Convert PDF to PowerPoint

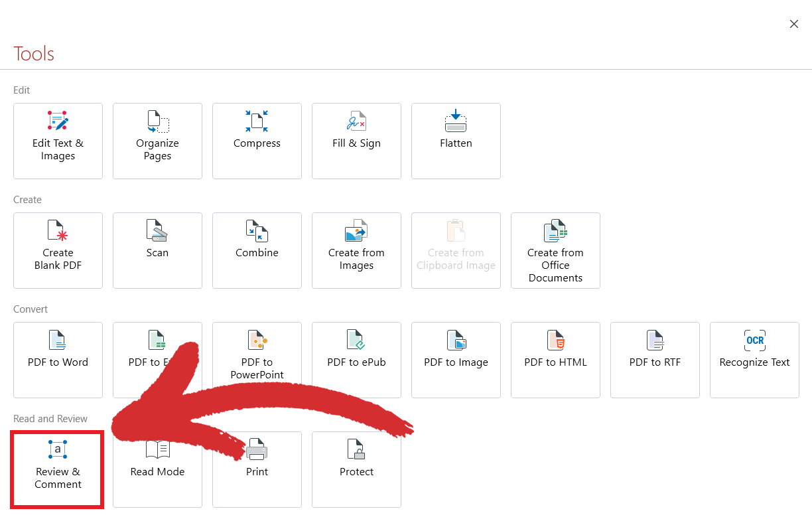(257, 360)
